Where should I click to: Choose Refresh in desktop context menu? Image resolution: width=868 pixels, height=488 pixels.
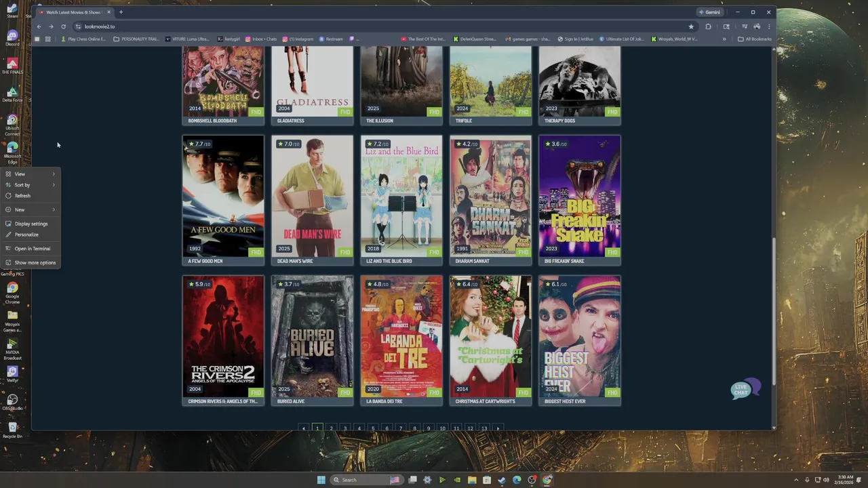(x=31, y=196)
